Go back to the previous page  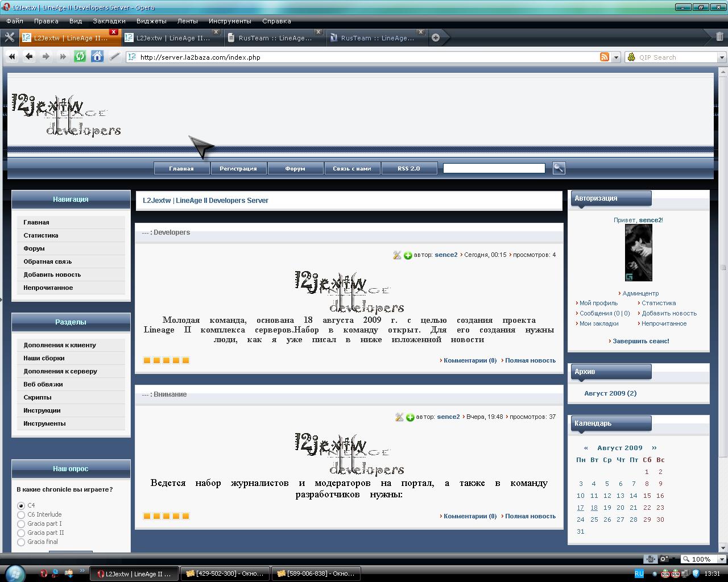29,57
